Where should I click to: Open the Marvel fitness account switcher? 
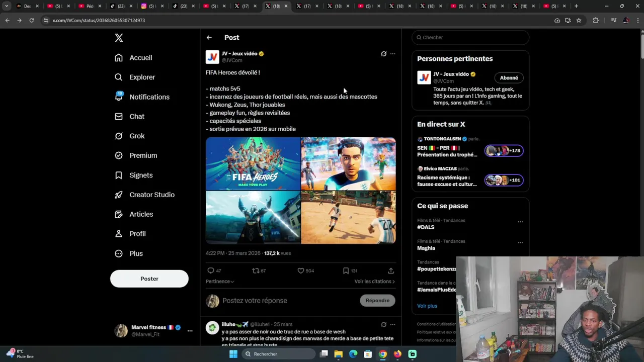[x=153, y=331]
